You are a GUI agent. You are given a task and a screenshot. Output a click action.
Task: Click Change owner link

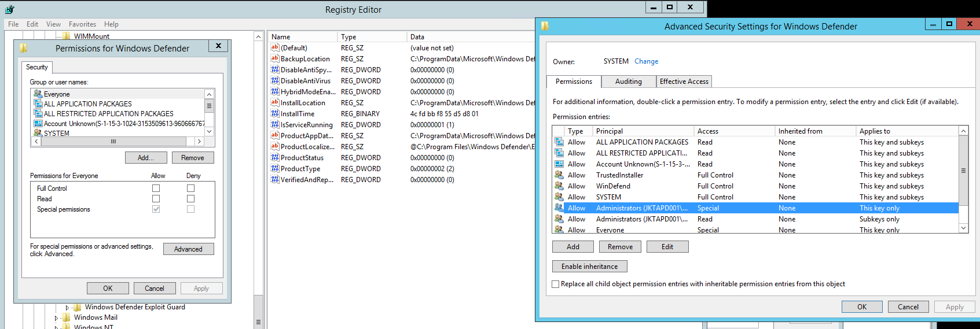coord(646,61)
